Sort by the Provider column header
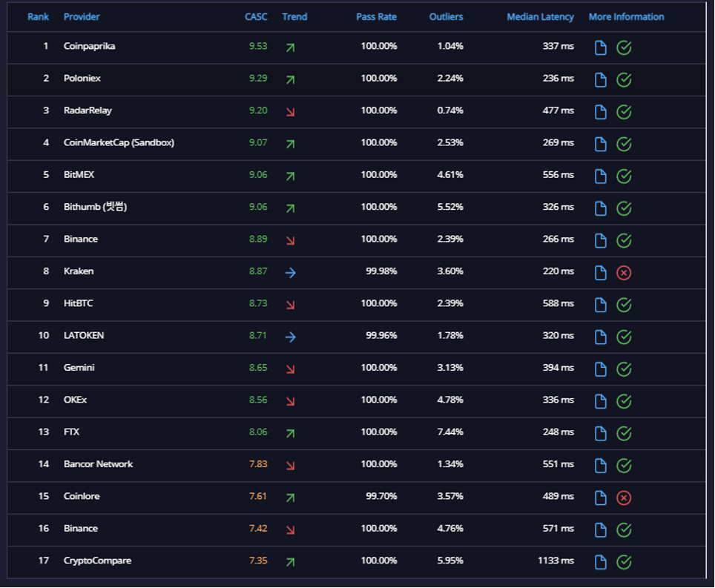This screenshot has height=588, width=715. [x=81, y=17]
